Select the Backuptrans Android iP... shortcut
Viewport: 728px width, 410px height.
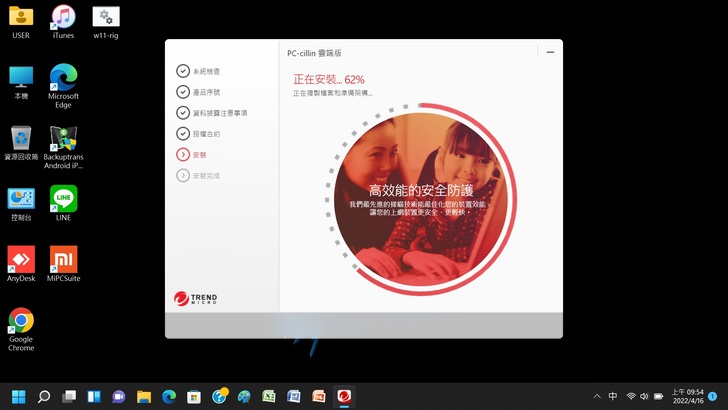(x=63, y=148)
